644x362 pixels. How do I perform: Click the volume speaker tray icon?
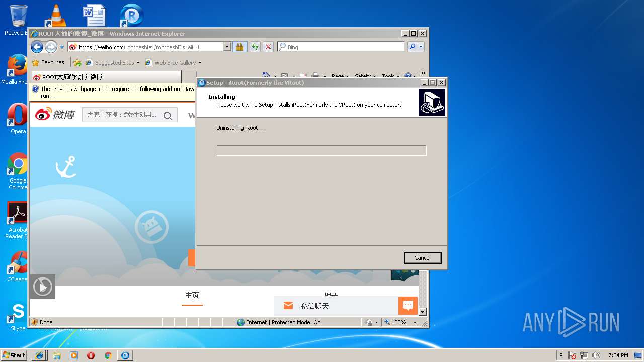point(596,355)
